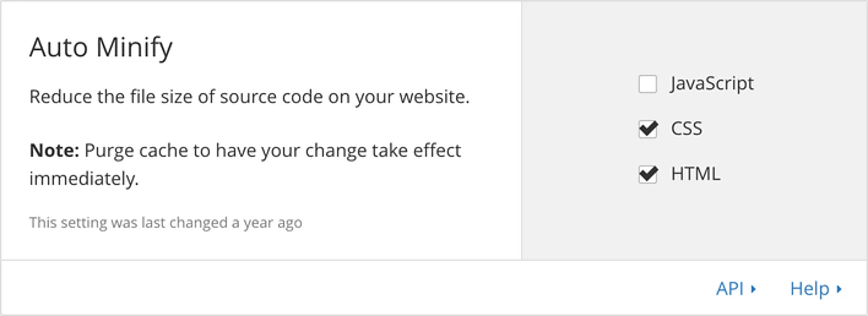The image size is (868, 316).
Task: Click the empty box icon beside JavaScript
Action: tap(648, 84)
